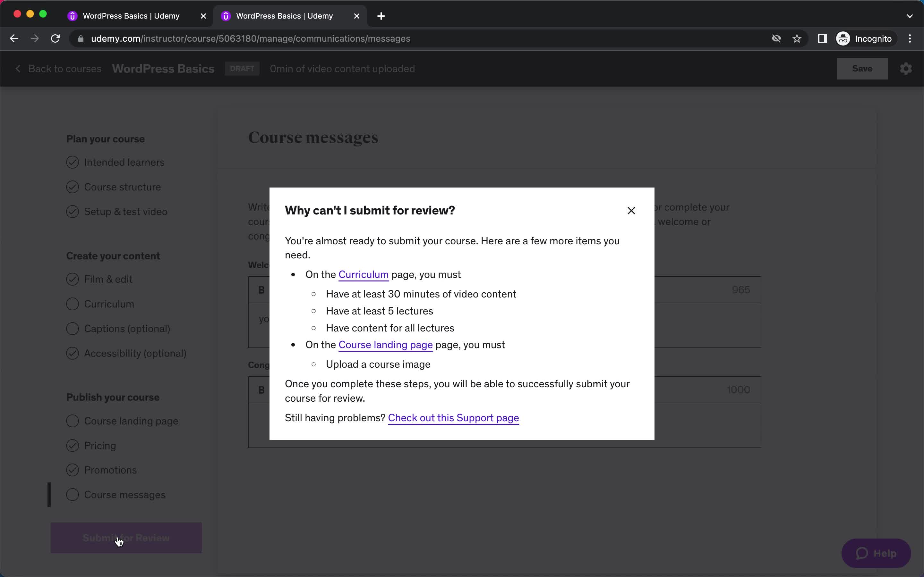Click the incognito mode icon in browser
Image resolution: width=924 pixels, height=577 pixels.
[x=843, y=38]
